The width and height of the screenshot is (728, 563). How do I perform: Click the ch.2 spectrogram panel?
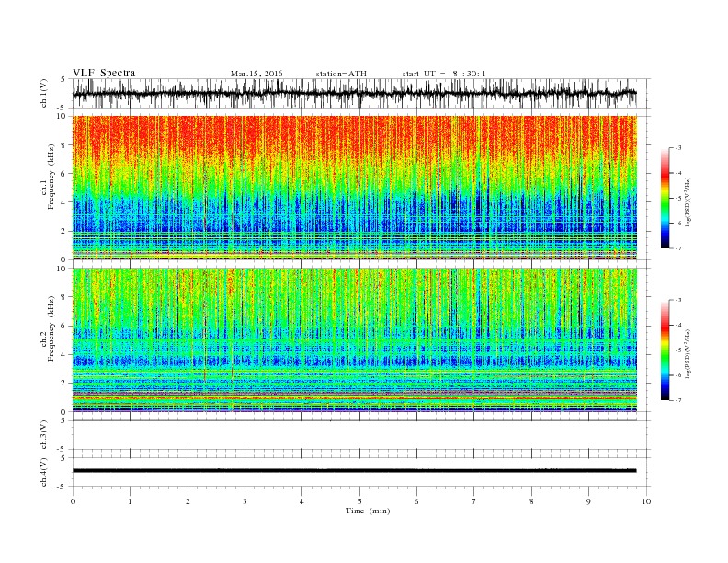click(x=354, y=339)
